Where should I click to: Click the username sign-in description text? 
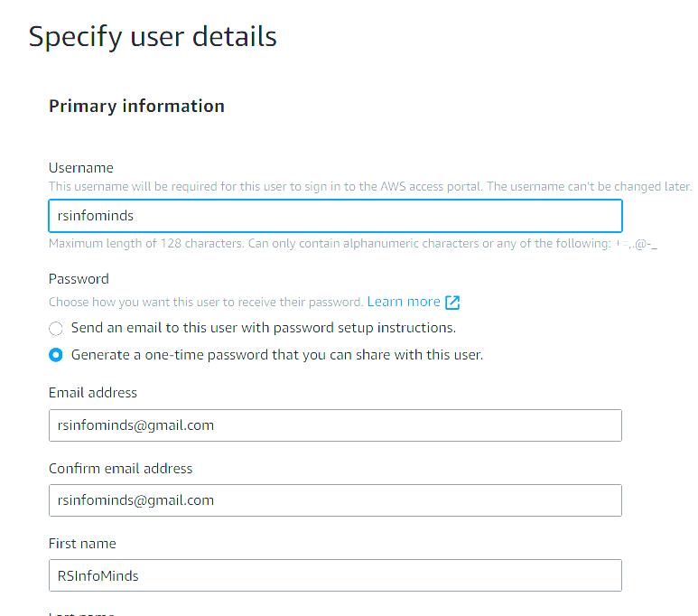[x=370, y=186]
